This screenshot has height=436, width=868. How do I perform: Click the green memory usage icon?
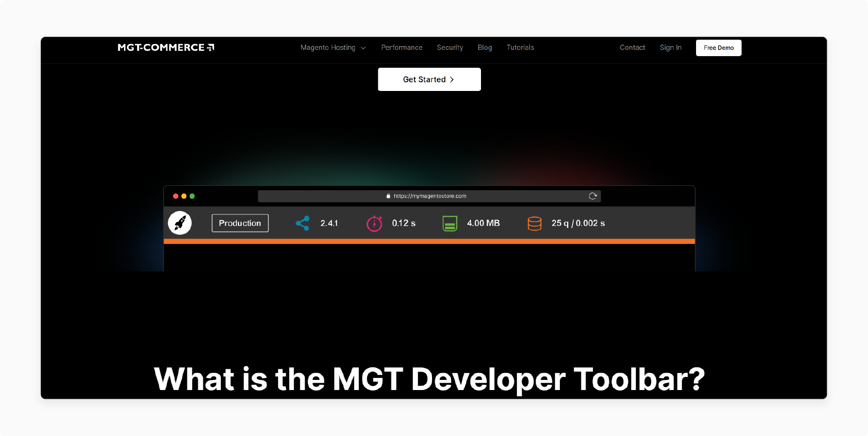tap(450, 224)
